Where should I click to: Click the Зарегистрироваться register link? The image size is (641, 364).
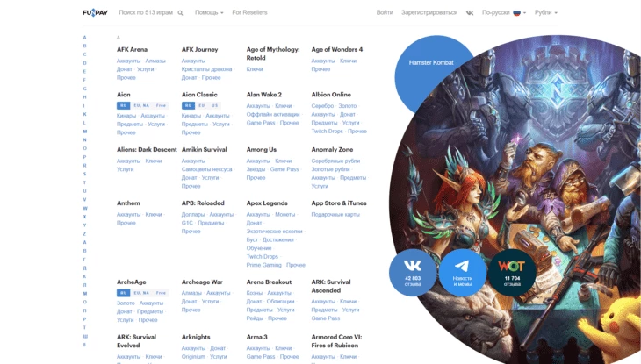(429, 12)
